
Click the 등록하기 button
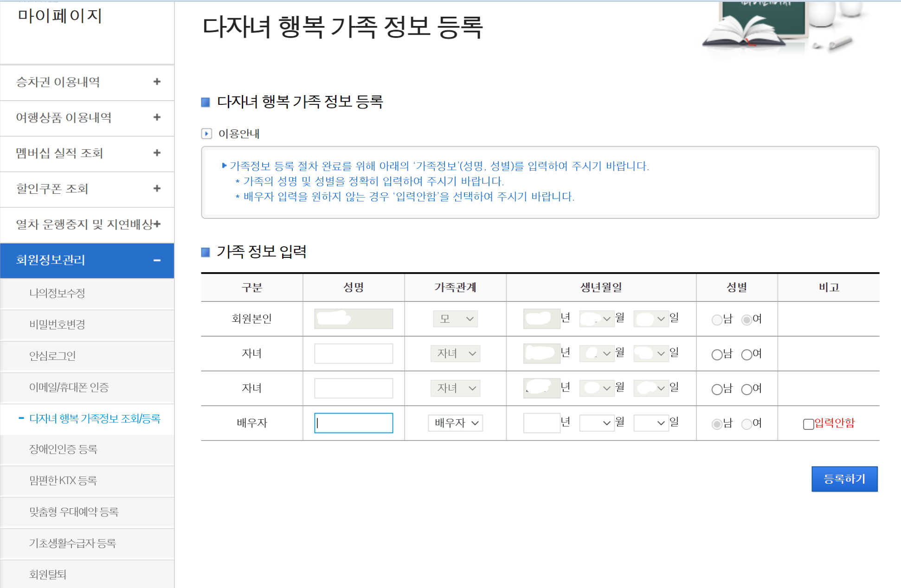pyautogui.click(x=844, y=479)
